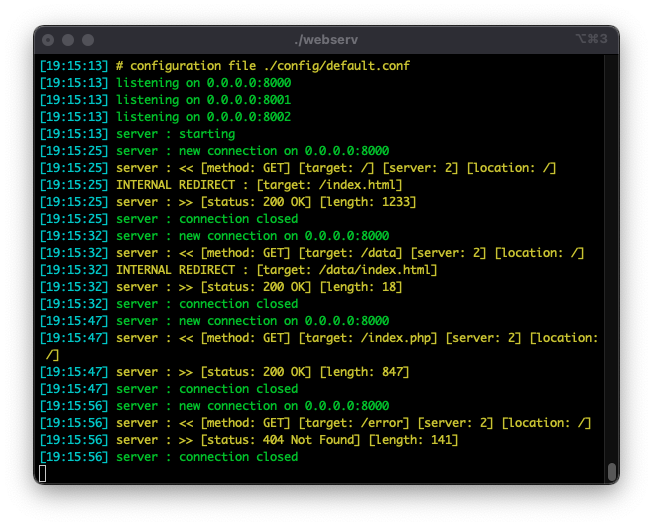The image size is (653, 526).
Task: Click the 19:15:47 new connection line
Action: click(x=214, y=321)
